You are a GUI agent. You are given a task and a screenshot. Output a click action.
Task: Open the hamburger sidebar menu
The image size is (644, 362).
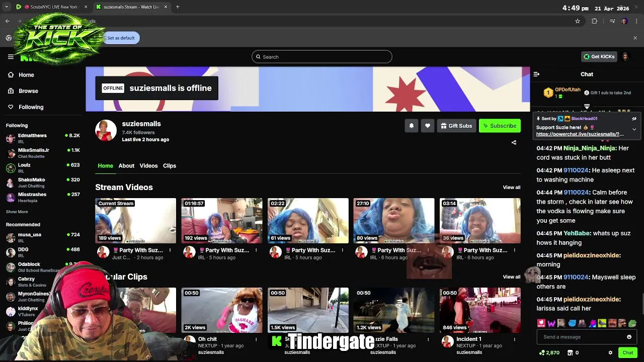point(11,57)
